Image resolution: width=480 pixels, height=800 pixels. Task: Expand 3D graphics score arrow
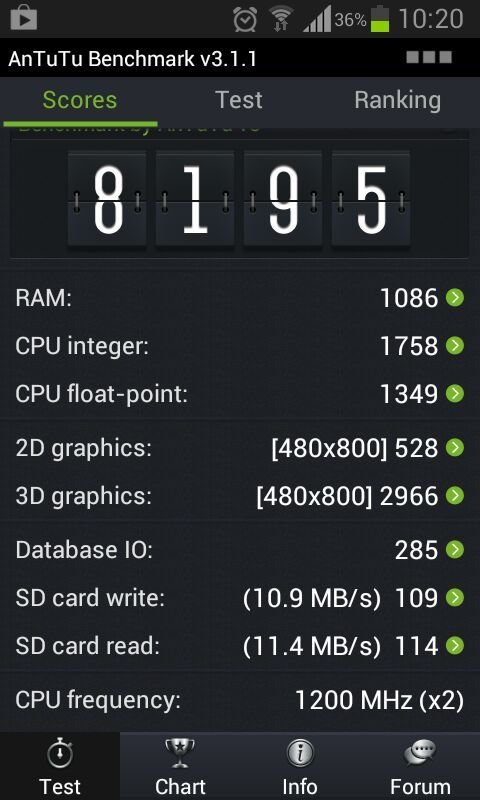[x=454, y=495]
